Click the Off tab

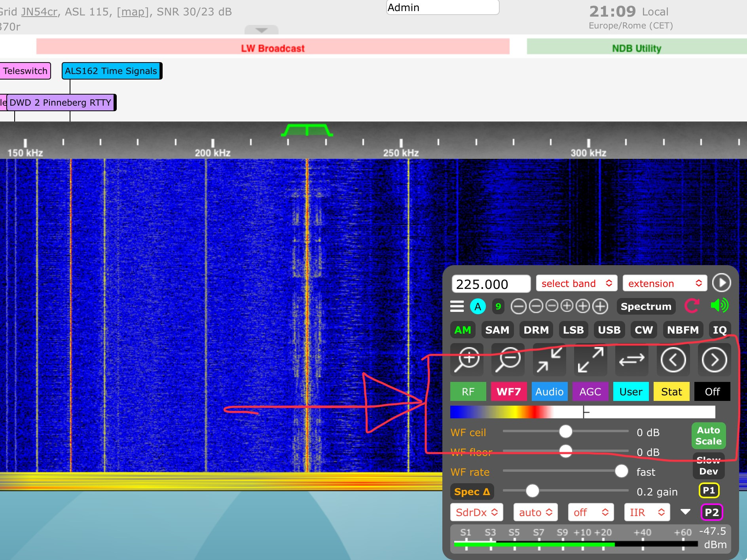click(x=712, y=392)
